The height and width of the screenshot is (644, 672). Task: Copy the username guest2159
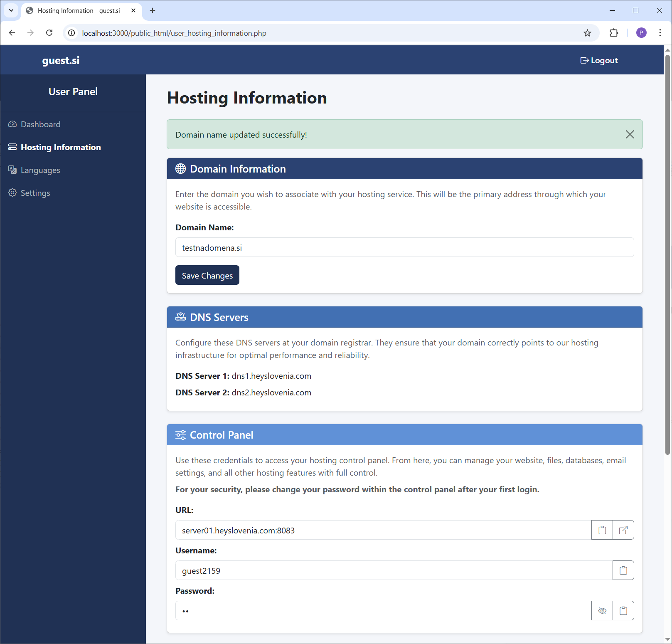(x=623, y=570)
